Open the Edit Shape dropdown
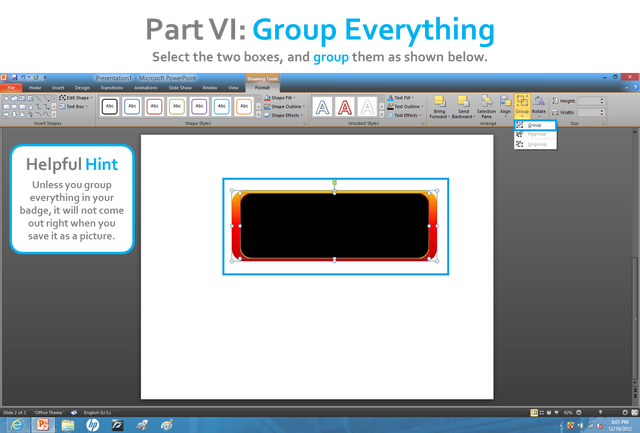 click(x=76, y=98)
